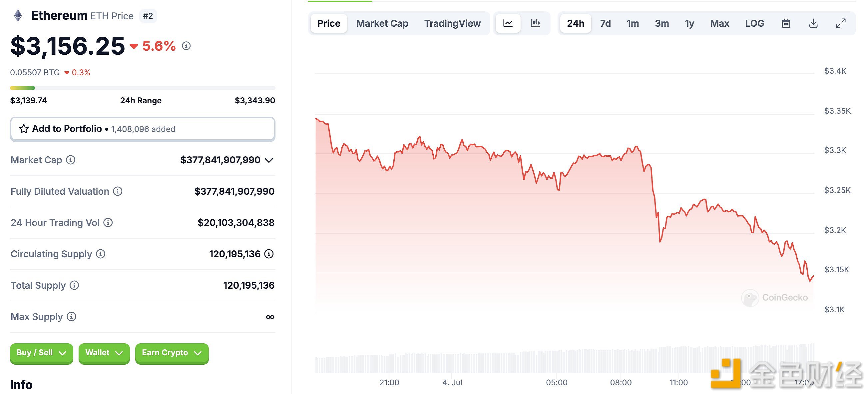
Task: Expand the Market Cap value chevron
Action: click(x=268, y=160)
